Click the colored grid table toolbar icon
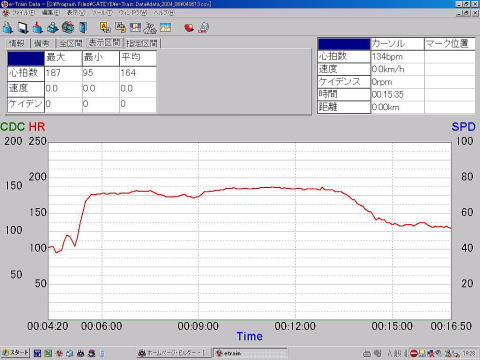The height and width of the screenshot is (360, 480). point(135,27)
